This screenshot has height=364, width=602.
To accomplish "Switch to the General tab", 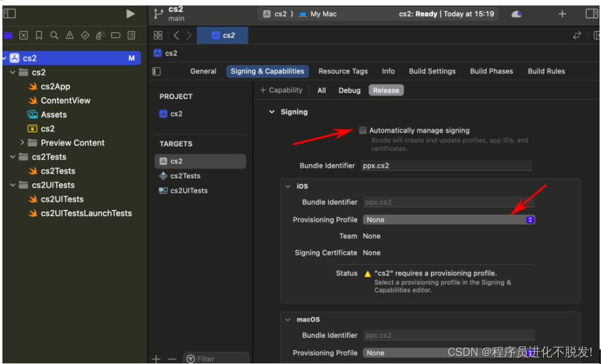I will click(x=203, y=71).
